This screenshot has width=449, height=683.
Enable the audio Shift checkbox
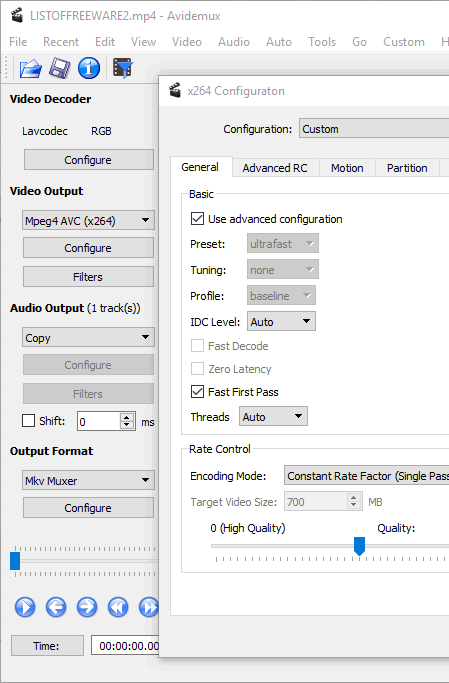coord(28,421)
